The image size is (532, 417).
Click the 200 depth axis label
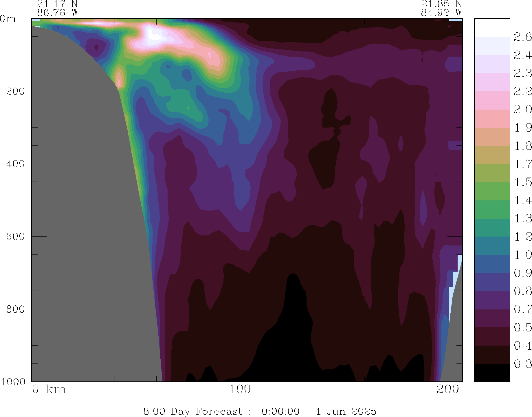(15, 91)
